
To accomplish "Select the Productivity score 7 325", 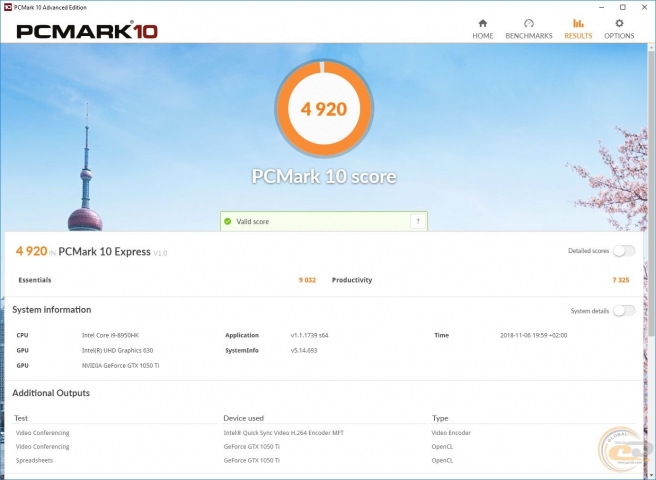I will 621,280.
